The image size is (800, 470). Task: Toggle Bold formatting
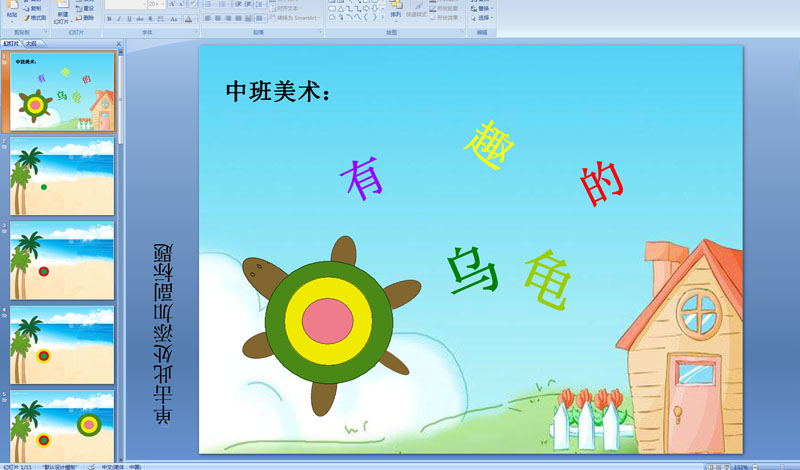tap(109, 19)
